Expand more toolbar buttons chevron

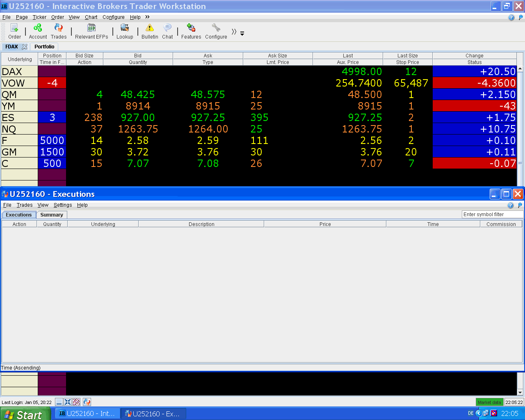coord(234,32)
